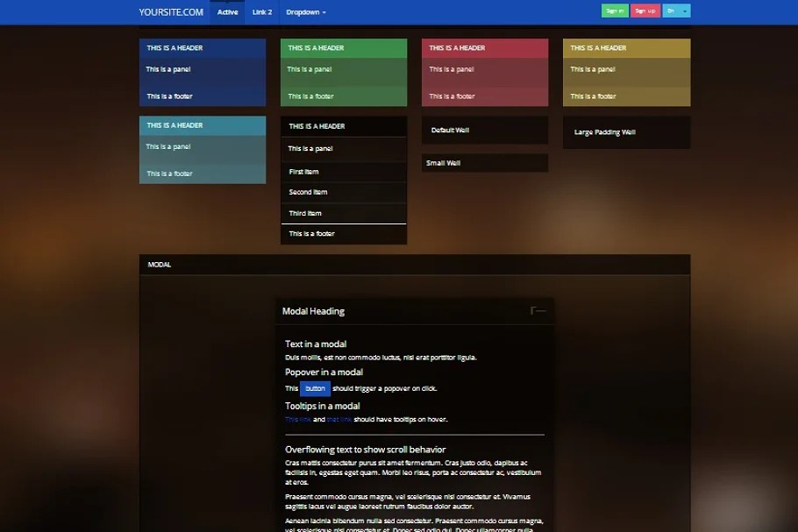798x532 pixels.
Task: Select the Active tab in the navbar
Action: coord(227,12)
